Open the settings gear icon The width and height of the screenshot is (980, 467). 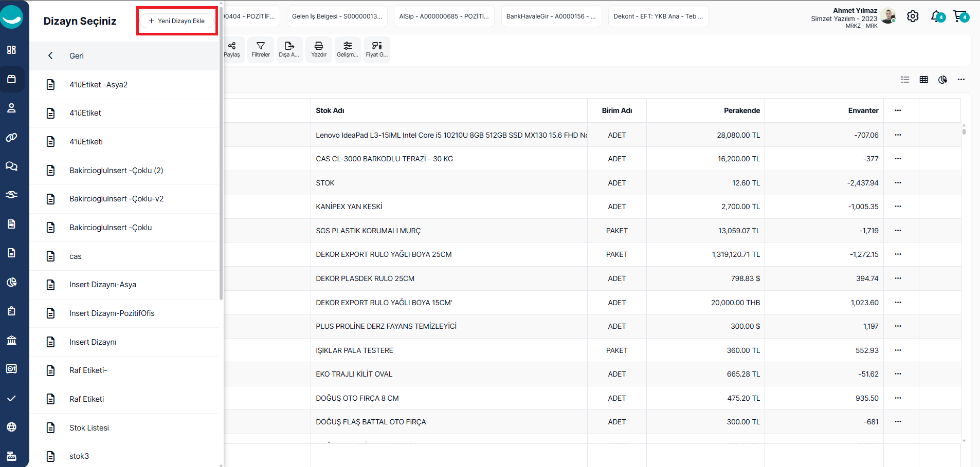click(x=913, y=16)
